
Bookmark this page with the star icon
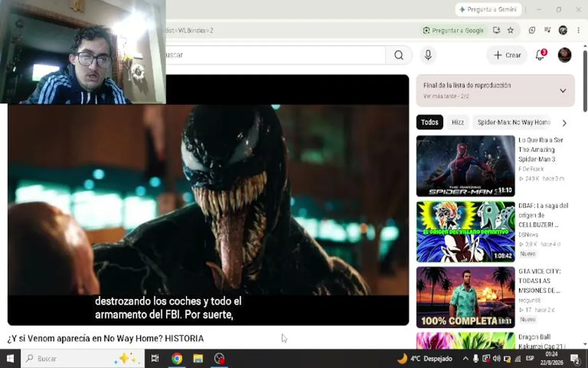510,31
